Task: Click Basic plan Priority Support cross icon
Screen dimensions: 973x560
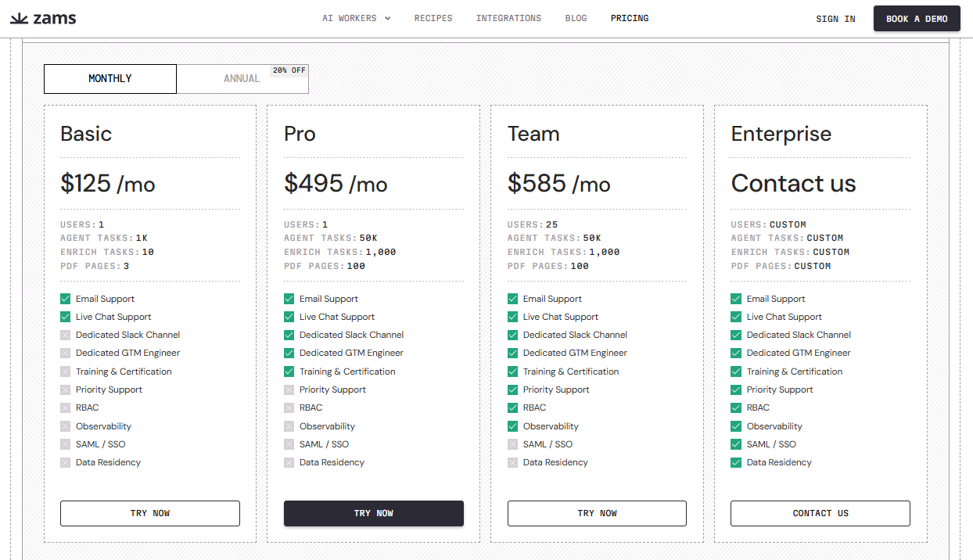Action: tap(66, 389)
